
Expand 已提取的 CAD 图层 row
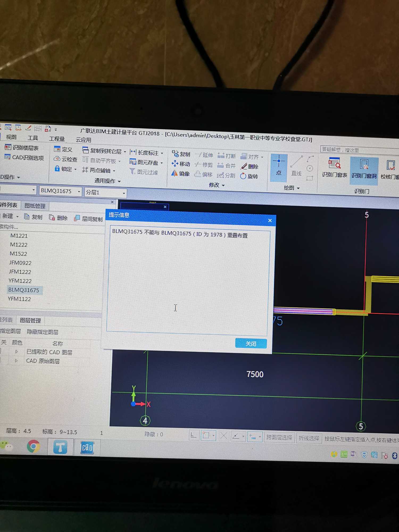pos(16,352)
